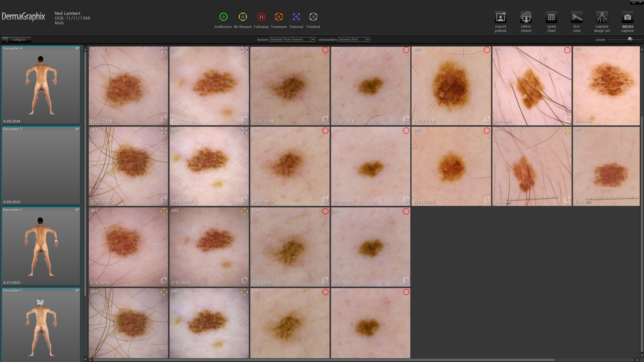Open lesion 005 image dated 2/21/2017

pos(451,166)
